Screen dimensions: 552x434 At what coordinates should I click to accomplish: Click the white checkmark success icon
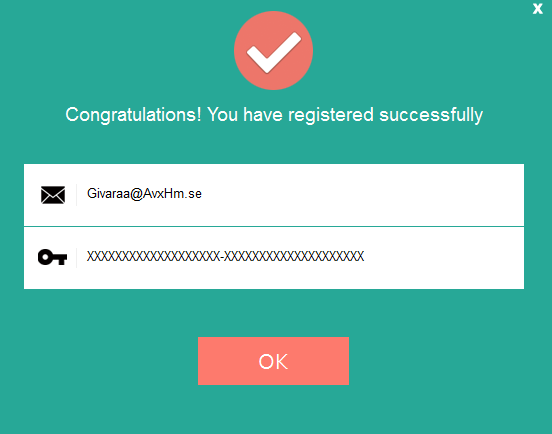click(x=274, y=53)
